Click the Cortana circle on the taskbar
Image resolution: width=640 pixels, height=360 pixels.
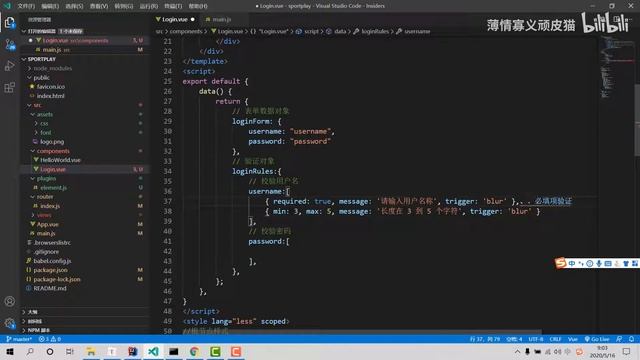(x=50, y=351)
